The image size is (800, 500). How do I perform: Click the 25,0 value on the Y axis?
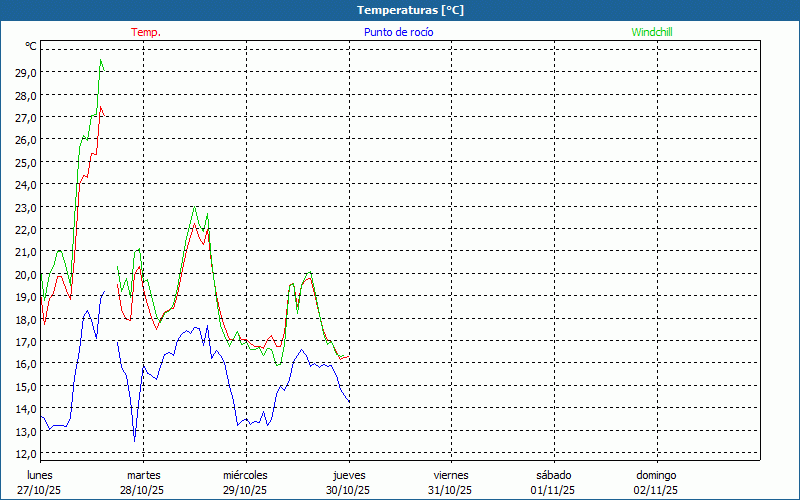(x=26, y=162)
